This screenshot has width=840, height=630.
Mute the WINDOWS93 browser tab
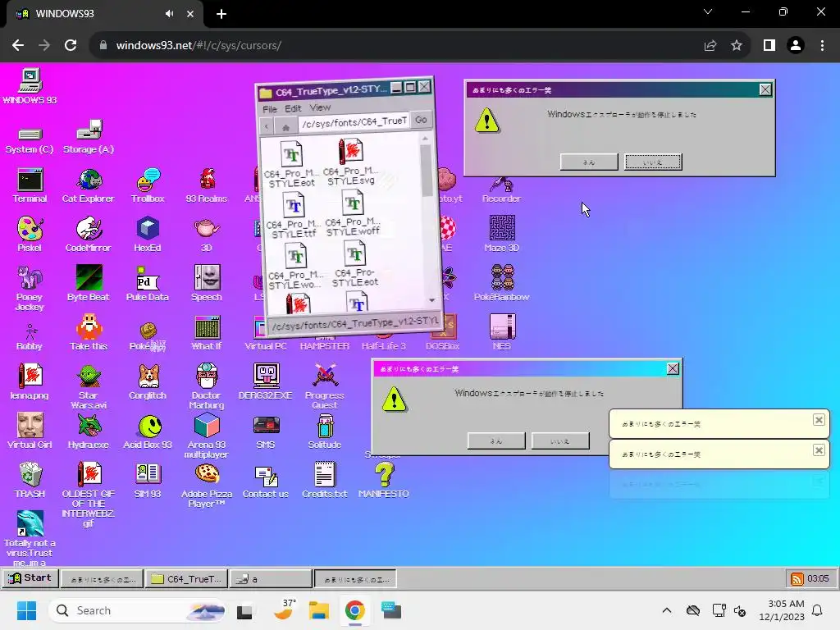(x=169, y=14)
